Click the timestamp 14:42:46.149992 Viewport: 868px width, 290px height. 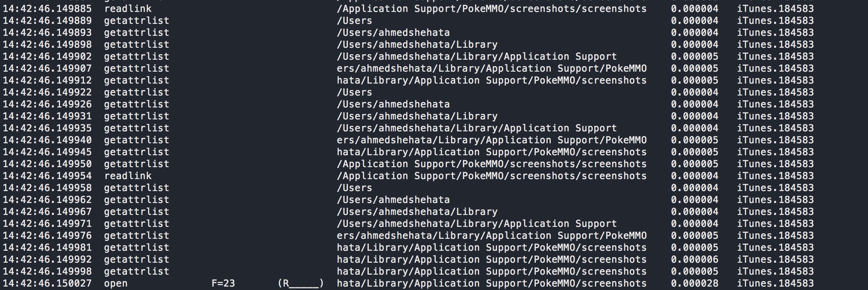(x=47, y=260)
